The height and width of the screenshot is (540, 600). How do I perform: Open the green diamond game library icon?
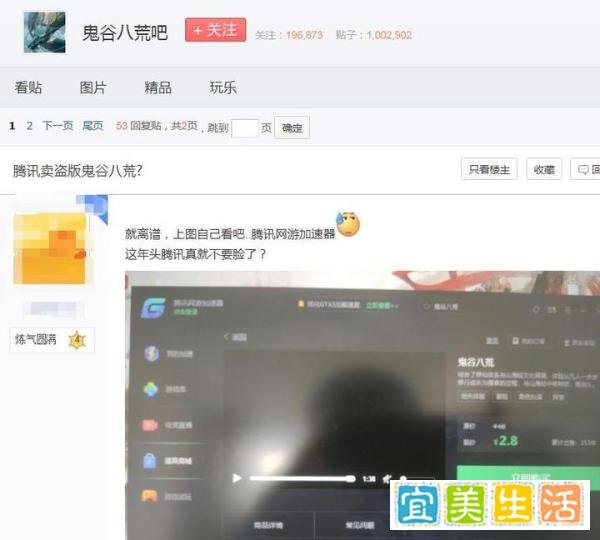click(x=151, y=389)
